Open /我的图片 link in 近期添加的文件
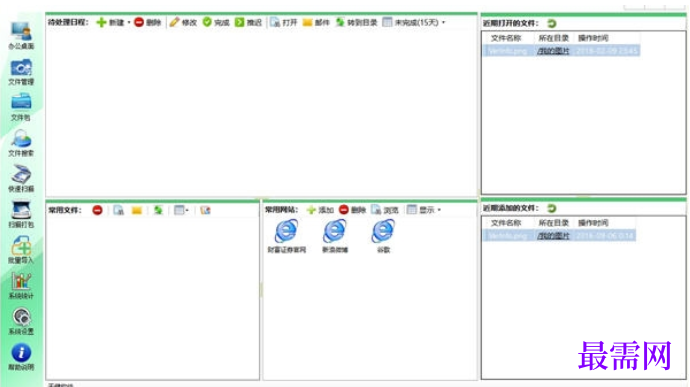 pos(553,236)
